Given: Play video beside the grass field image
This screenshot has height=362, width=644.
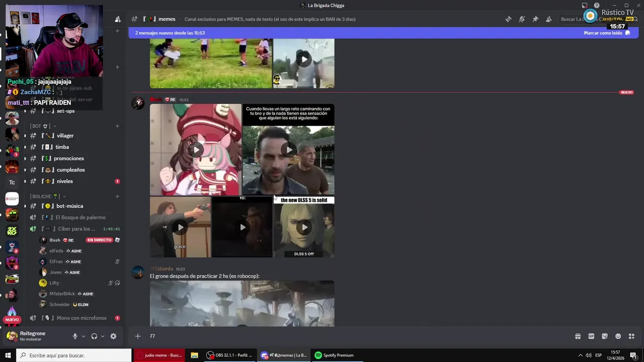Looking at the screenshot, I should pyautogui.click(x=304, y=59).
